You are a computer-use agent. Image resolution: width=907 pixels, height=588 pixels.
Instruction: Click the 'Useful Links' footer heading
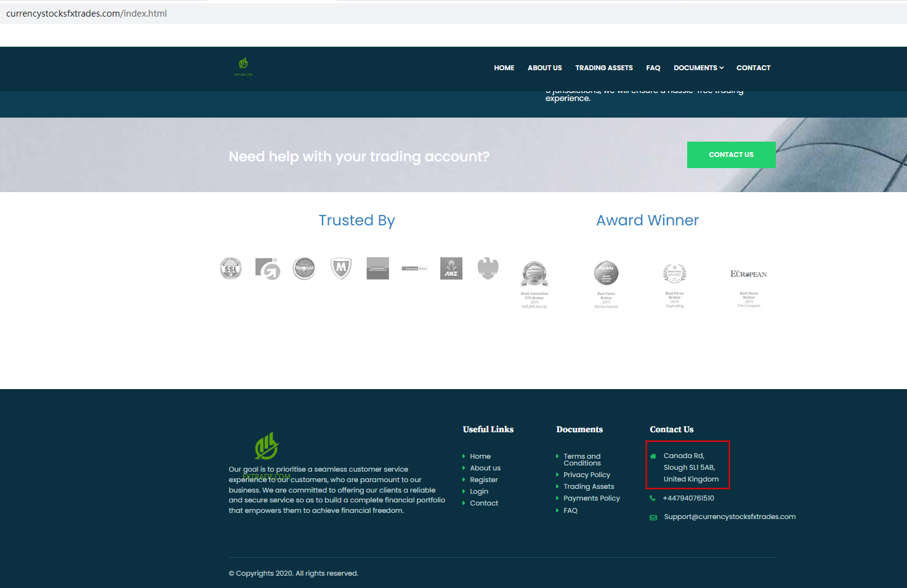click(x=488, y=429)
